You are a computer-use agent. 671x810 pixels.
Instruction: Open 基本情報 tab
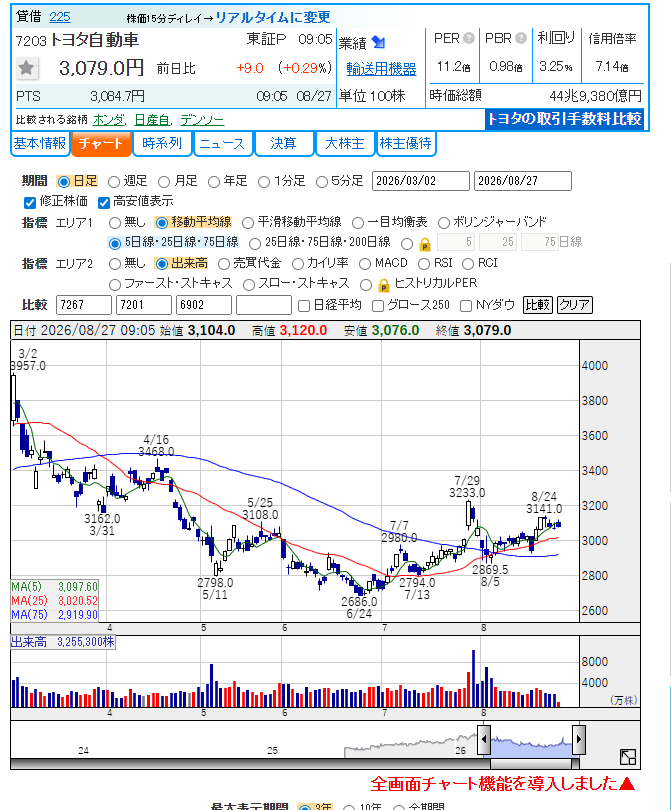coord(40,144)
